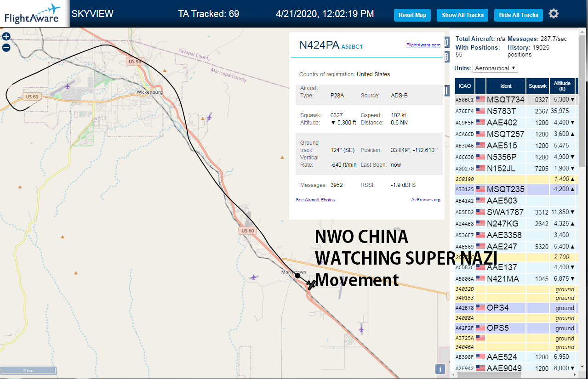Zoom out on the map

click(6, 47)
